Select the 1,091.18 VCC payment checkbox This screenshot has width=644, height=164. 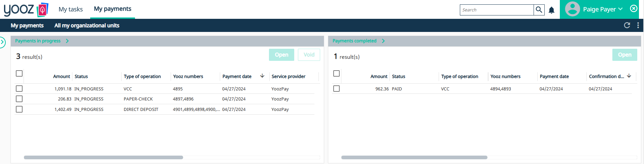[19, 89]
